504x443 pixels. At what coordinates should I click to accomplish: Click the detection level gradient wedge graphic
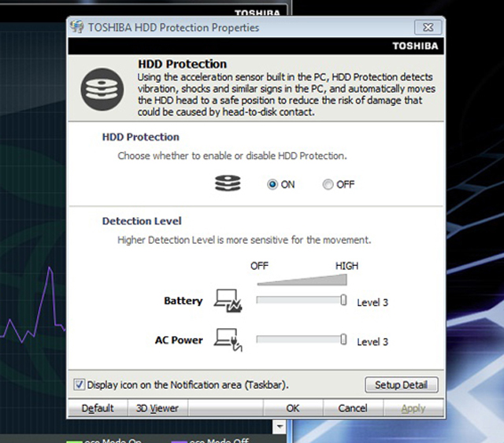302,280
